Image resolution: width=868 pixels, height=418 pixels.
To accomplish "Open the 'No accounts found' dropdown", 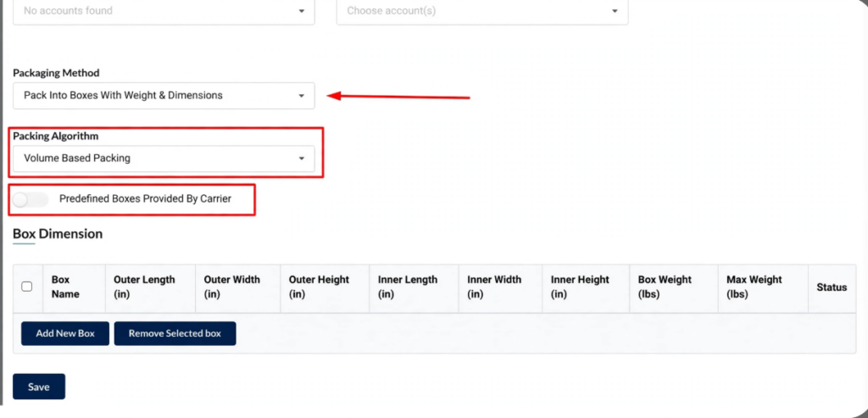I will tap(164, 11).
